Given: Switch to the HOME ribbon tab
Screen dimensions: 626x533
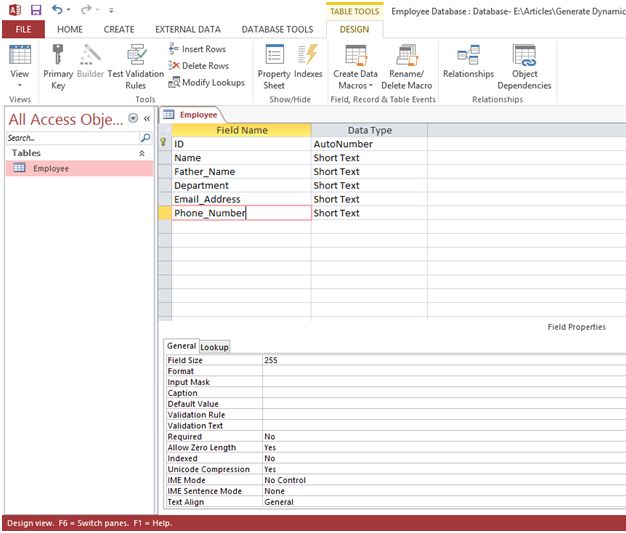Looking at the screenshot, I should (70, 30).
